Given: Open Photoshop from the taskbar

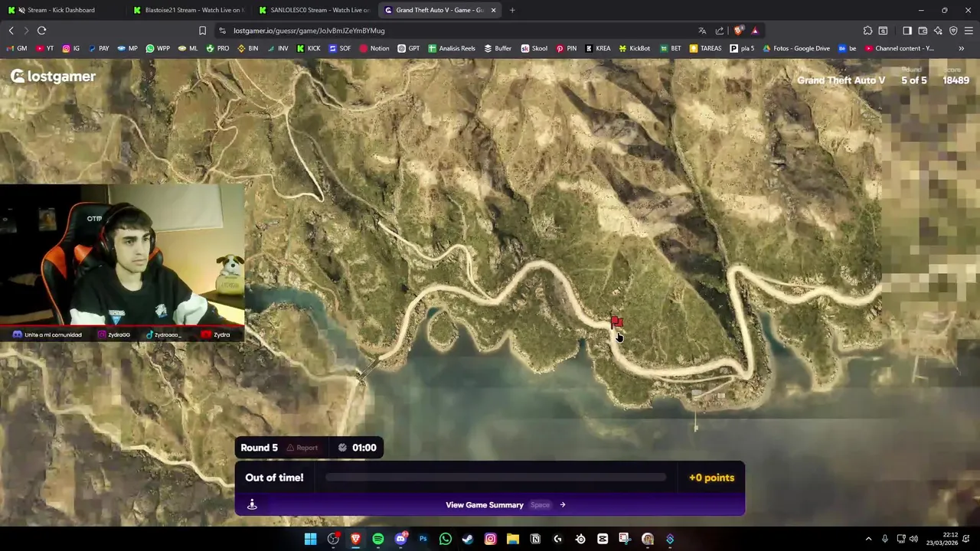Looking at the screenshot, I should click(423, 540).
